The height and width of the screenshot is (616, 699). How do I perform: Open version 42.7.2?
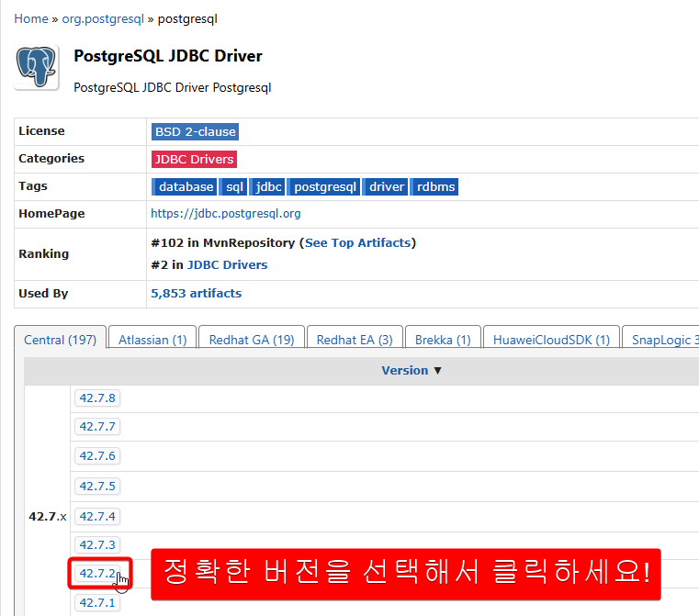point(97,573)
